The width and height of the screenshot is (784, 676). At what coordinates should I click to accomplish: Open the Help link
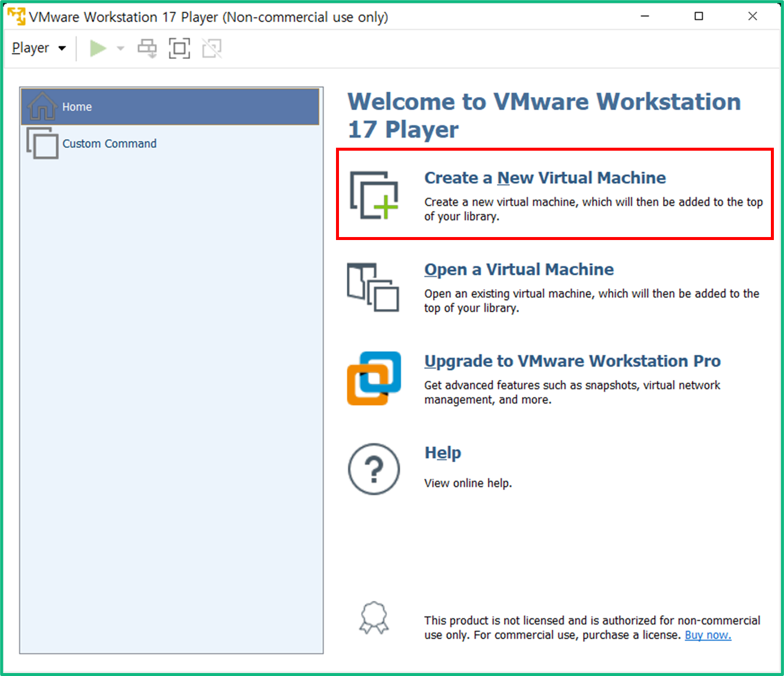[x=443, y=453]
